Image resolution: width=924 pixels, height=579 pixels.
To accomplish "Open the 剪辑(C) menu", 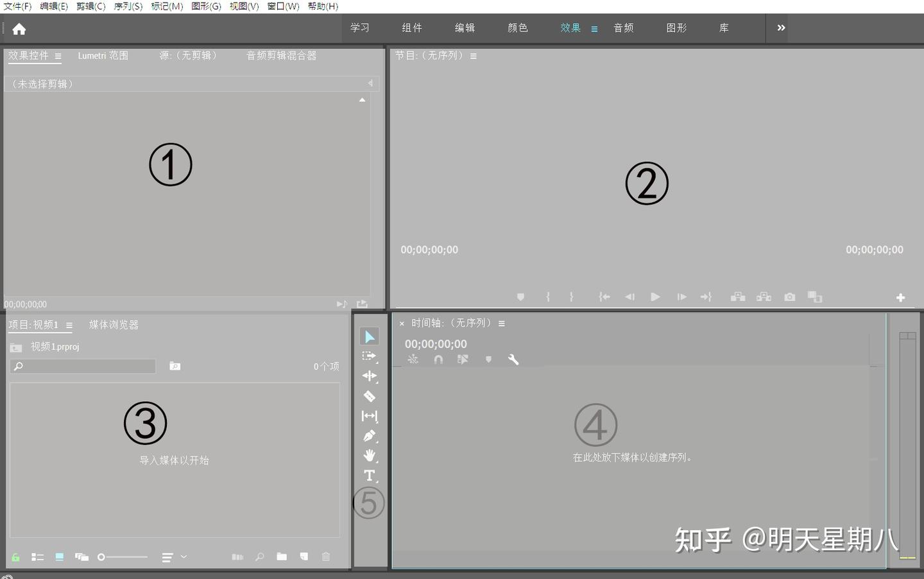I will point(91,6).
